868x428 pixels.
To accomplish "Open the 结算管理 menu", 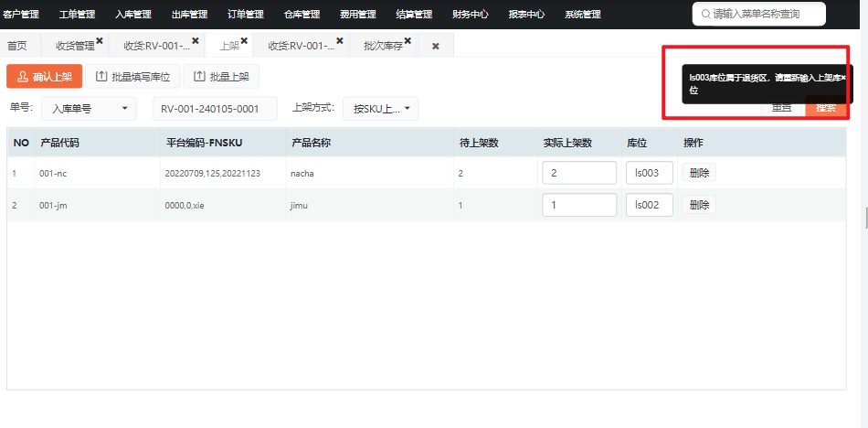I will click(x=415, y=15).
